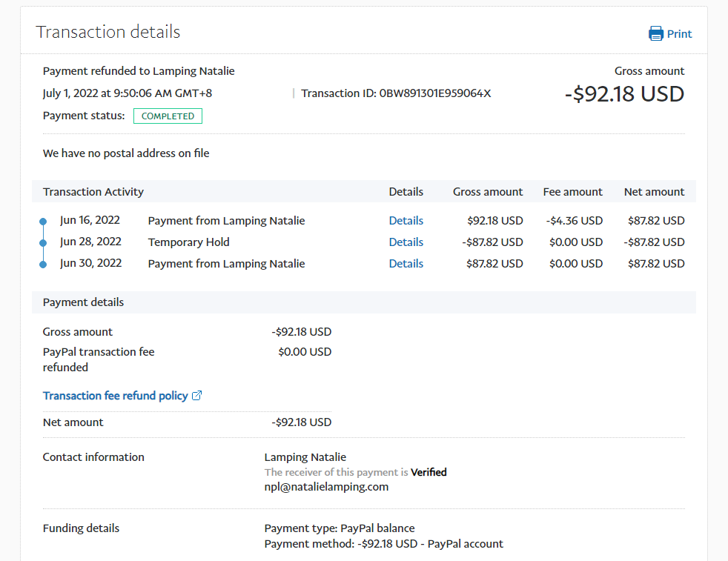Open Details for the Jun 16 payment

(406, 221)
